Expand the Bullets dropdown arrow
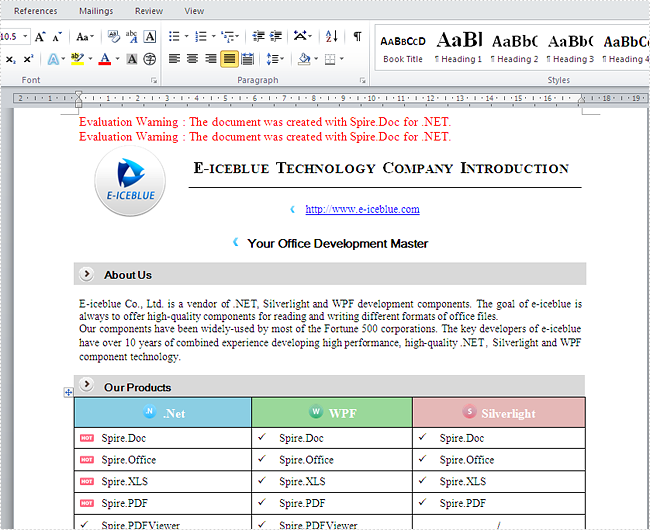The height and width of the screenshot is (530, 650). point(186,36)
